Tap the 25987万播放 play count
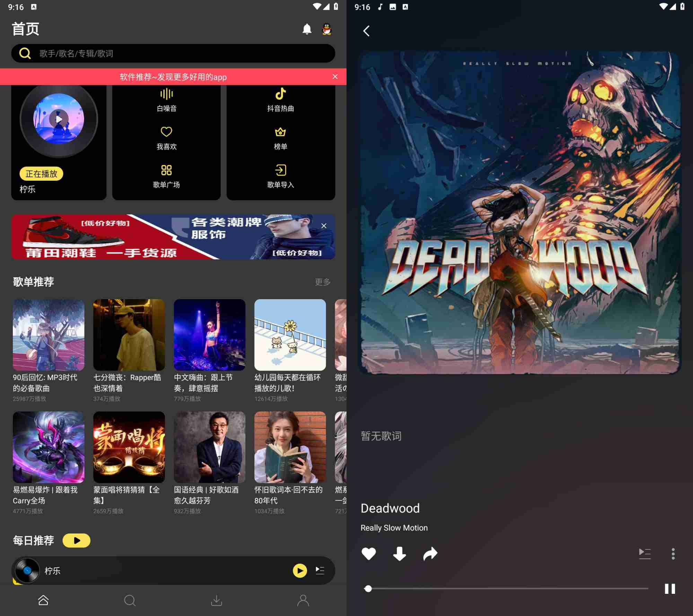Viewport: 693px width, 616px height. point(29,399)
